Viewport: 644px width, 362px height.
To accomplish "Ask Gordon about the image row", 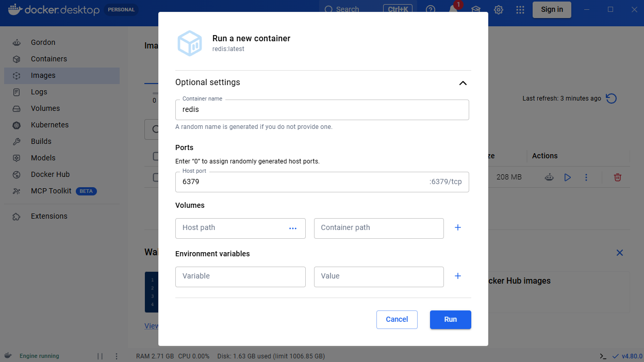I will tap(550, 177).
